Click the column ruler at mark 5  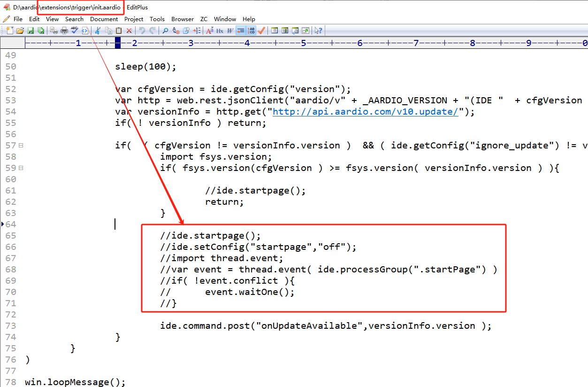(304, 43)
